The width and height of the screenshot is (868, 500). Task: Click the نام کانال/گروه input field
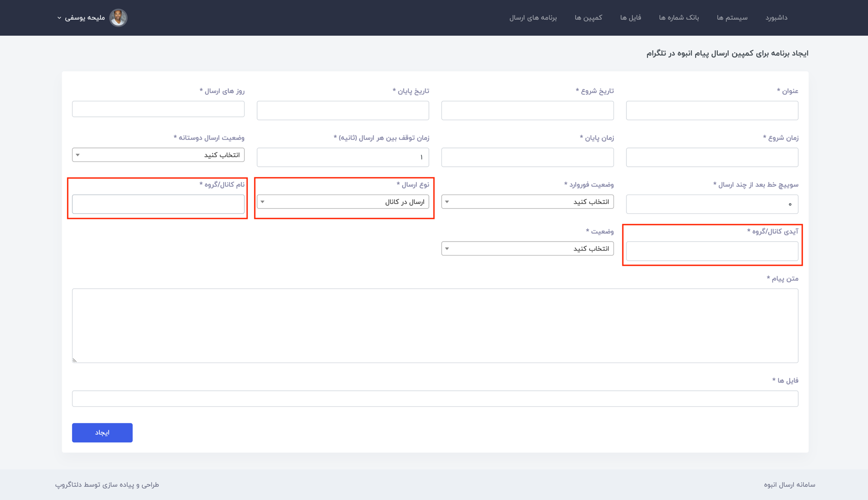click(x=158, y=202)
